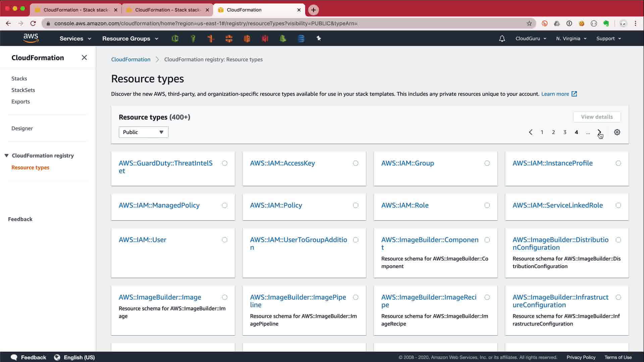Viewport: 644px width, 362px height.
Task: Select the AWS::IAM::Role radio button
Action: tap(487, 205)
